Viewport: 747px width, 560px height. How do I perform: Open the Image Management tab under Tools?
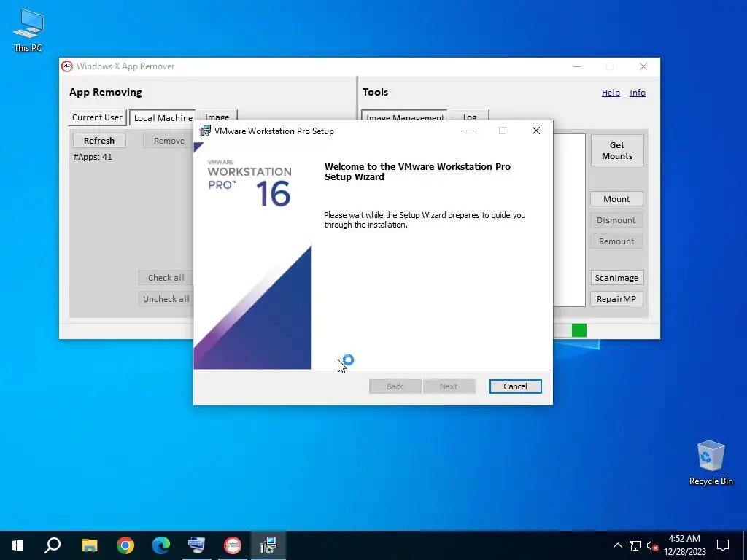click(405, 117)
